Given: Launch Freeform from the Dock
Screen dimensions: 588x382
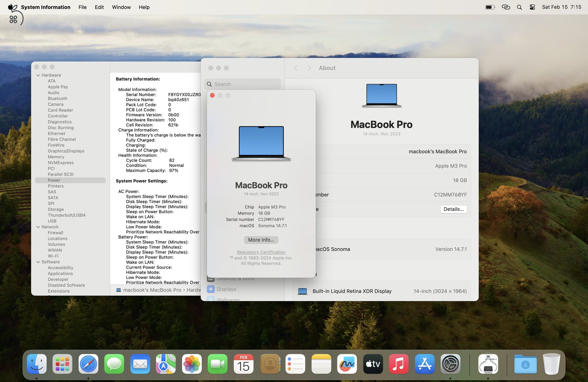Looking at the screenshot, I should tap(347, 364).
